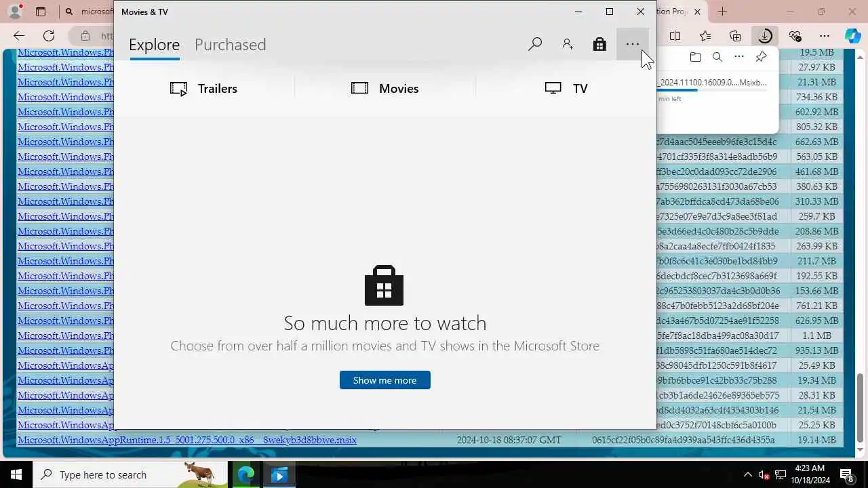The width and height of the screenshot is (868, 488).
Task: Open the link in the 1.1 MB row
Action: click(66, 335)
